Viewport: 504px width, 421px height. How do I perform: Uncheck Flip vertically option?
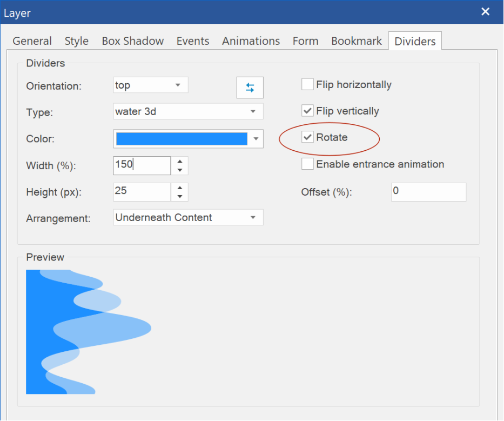[x=307, y=111]
